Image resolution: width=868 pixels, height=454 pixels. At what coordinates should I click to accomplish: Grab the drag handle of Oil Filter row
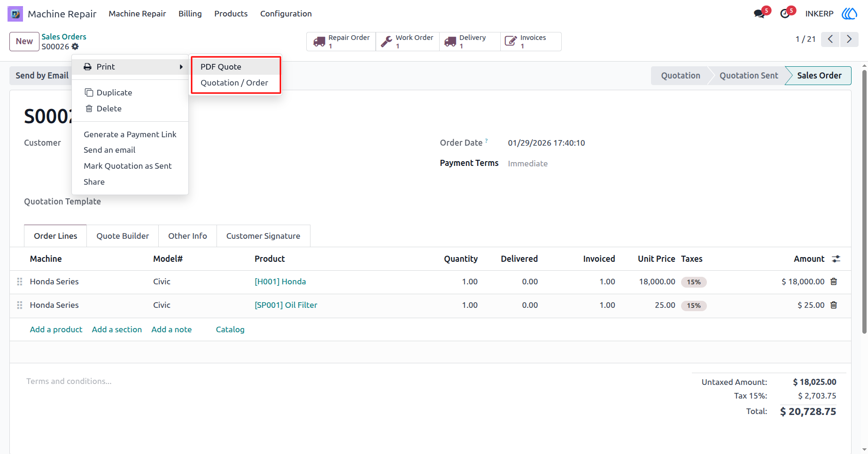20,305
